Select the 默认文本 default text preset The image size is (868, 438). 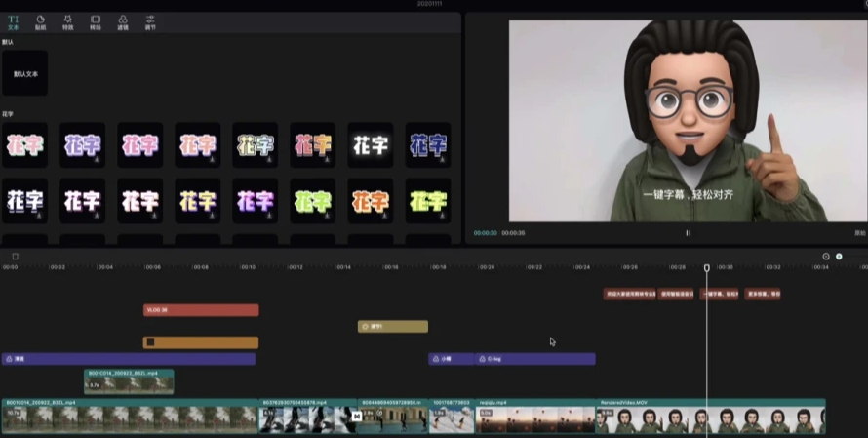[24, 73]
